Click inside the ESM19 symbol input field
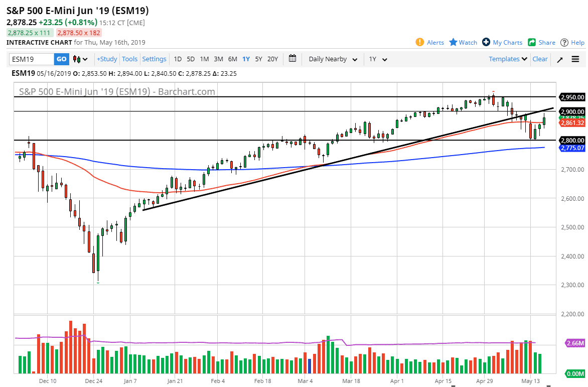 tap(30, 59)
